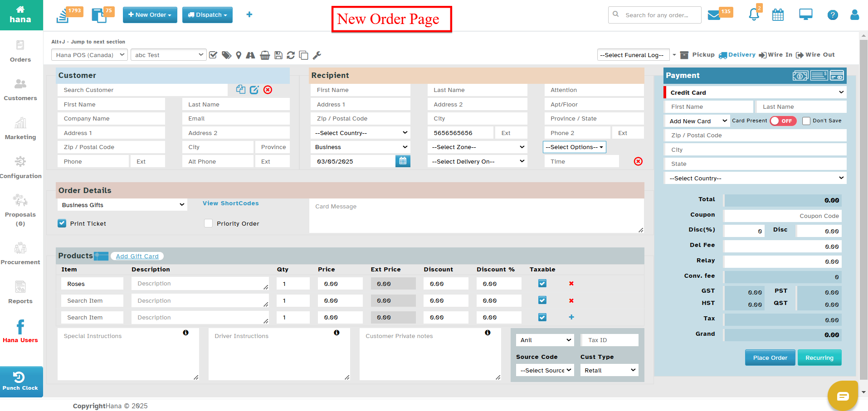The image size is (868, 411).
Task: Enable the Priority Order checkbox
Action: [208, 223]
